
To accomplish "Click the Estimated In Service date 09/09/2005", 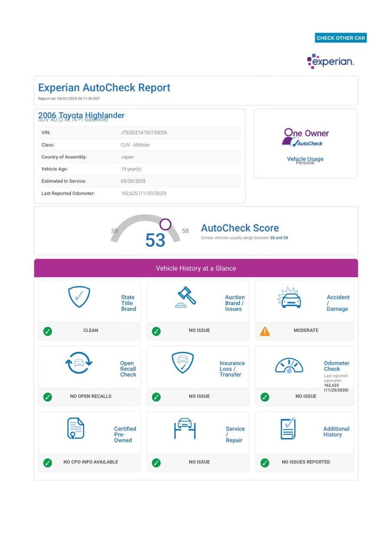I will (x=133, y=181).
